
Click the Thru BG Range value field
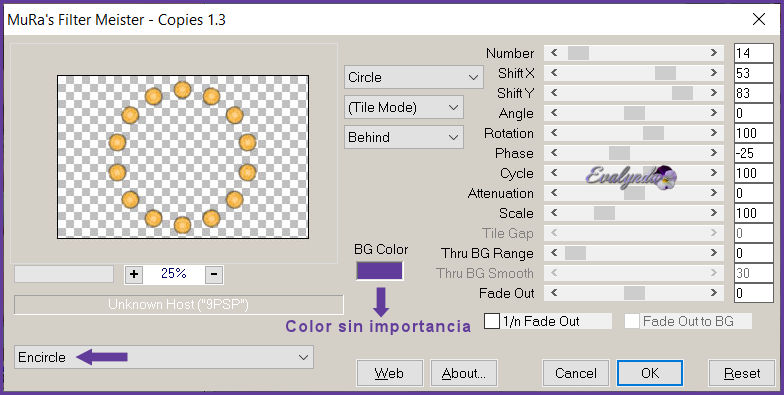pyautogui.click(x=754, y=253)
